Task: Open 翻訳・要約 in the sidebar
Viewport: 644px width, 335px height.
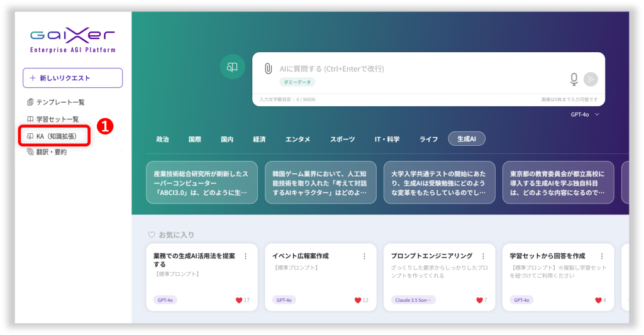Action: [52, 152]
